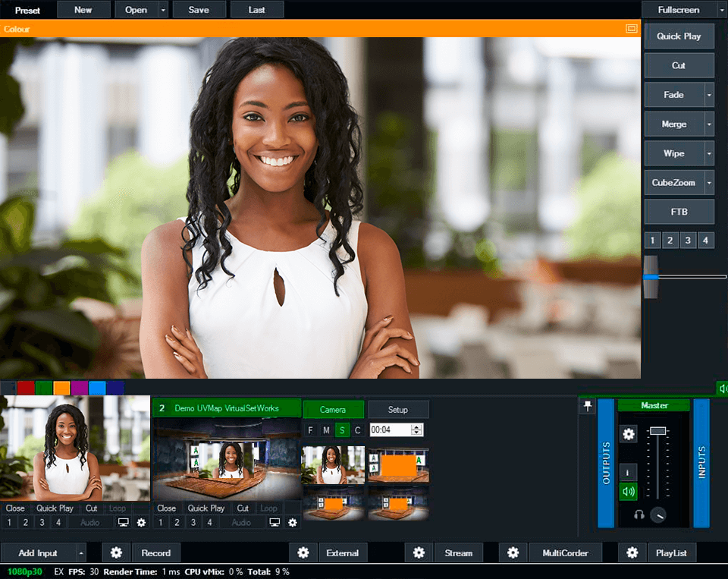The height and width of the screenshot is (579, 728).
Task: Open audio bus info with the i icon
Action: [x=627, y=472]
